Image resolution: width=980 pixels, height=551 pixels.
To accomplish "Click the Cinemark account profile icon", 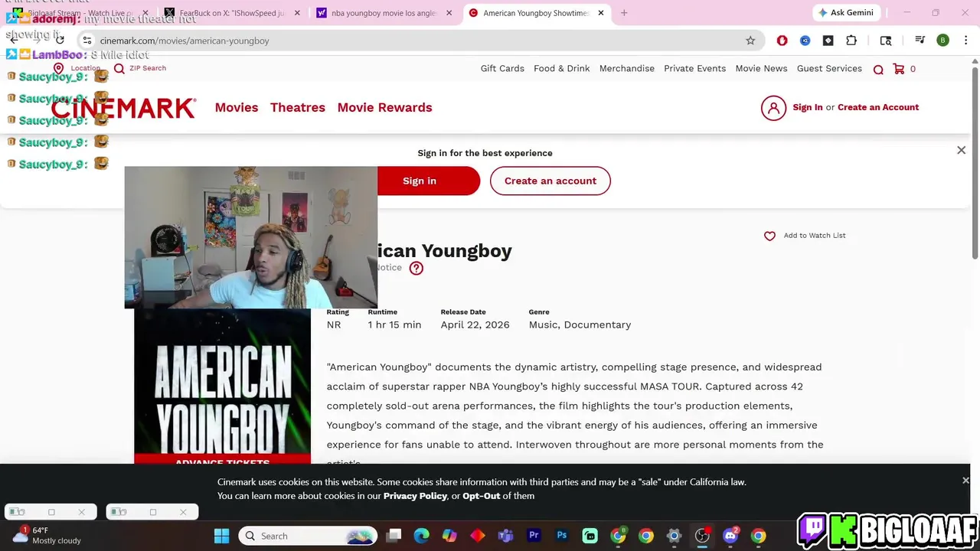I will pyautogui.click(x=773, y=108).
